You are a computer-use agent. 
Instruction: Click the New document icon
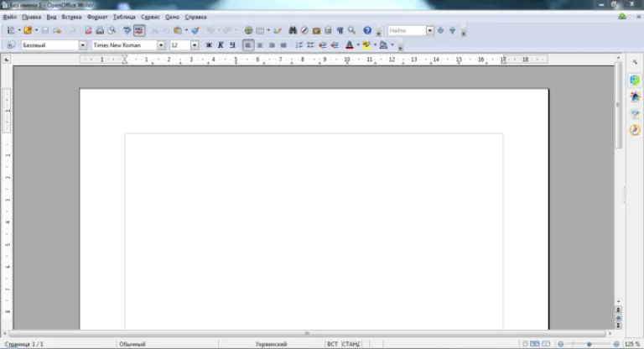coord(11,30)
